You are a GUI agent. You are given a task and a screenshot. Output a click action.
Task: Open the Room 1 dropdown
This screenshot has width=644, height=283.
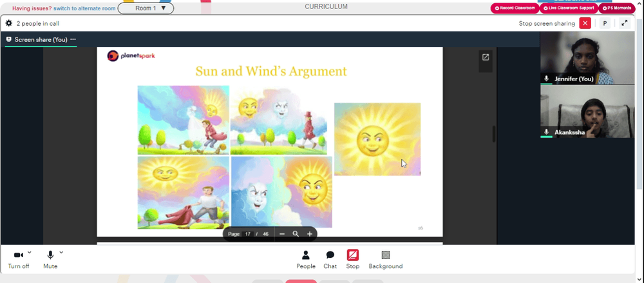[146, 8]
